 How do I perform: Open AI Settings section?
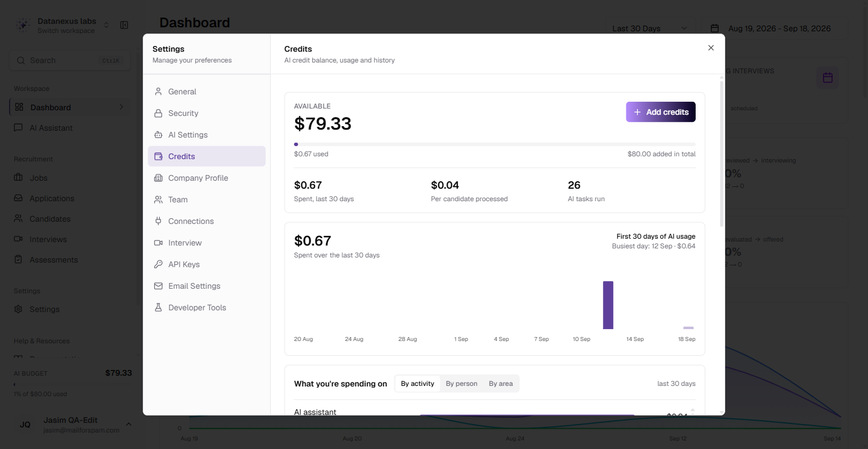tap(206, 135)
